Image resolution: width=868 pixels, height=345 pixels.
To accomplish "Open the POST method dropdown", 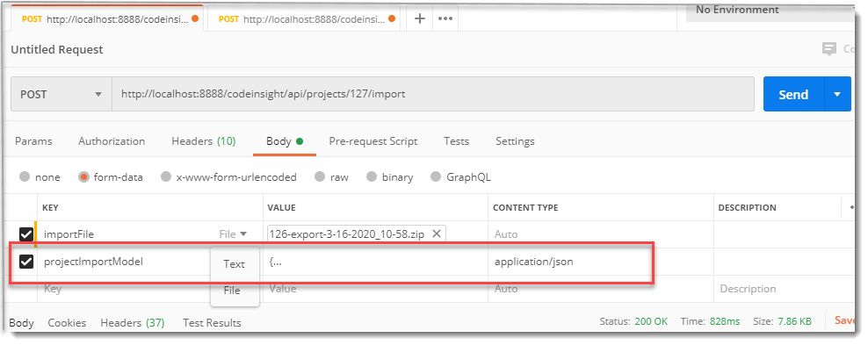I will click(x=61, y=94).
